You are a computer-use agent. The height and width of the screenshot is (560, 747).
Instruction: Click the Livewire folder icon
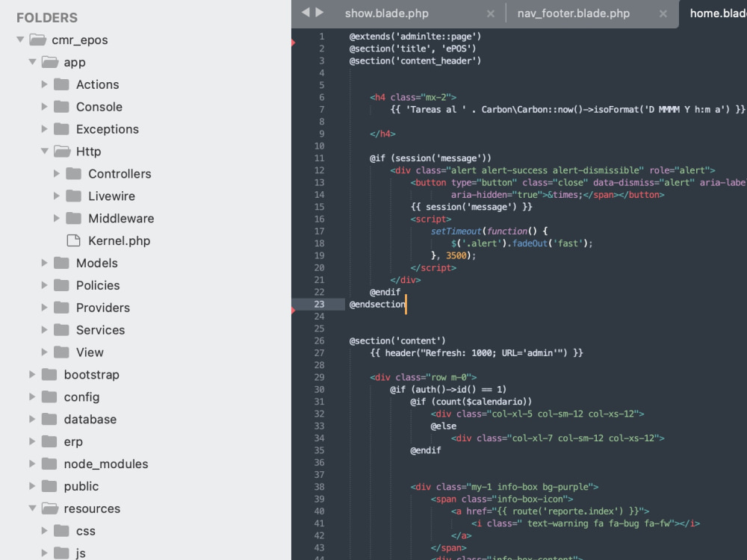point(73,196)
